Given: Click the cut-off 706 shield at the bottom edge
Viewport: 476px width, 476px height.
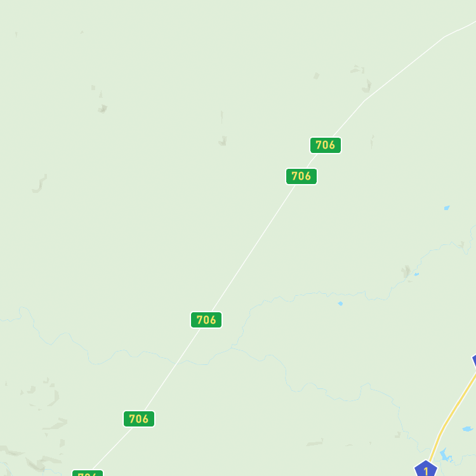Looking at the screenshot, I should [x=88, y=473].
